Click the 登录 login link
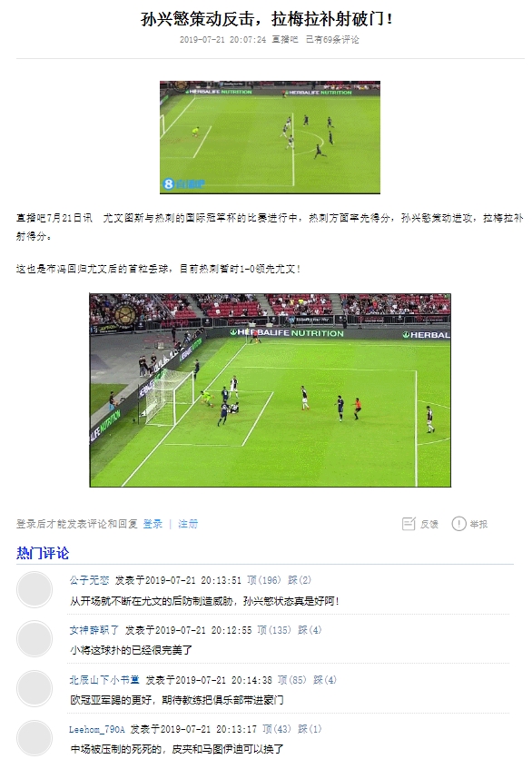Screen dimensions: 532x759 pyautogui.click(x=153, y=524)
